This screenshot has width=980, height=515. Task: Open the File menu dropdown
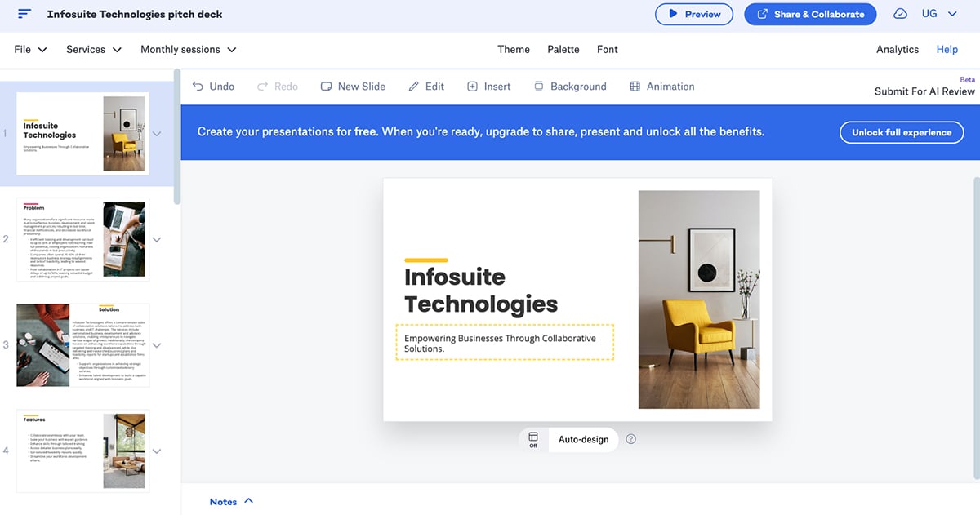[30, 50]
